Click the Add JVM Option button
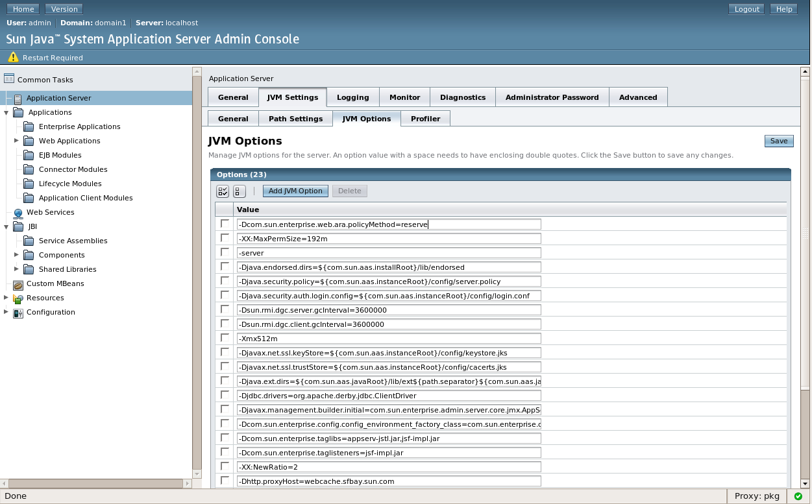This screenshot has width=812, height=504. (x=295, y=191)
